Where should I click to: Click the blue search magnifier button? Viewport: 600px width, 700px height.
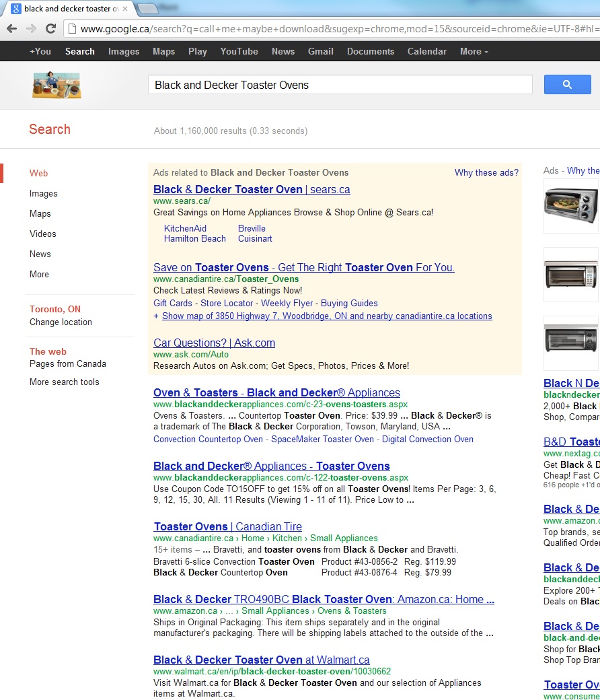566,84
